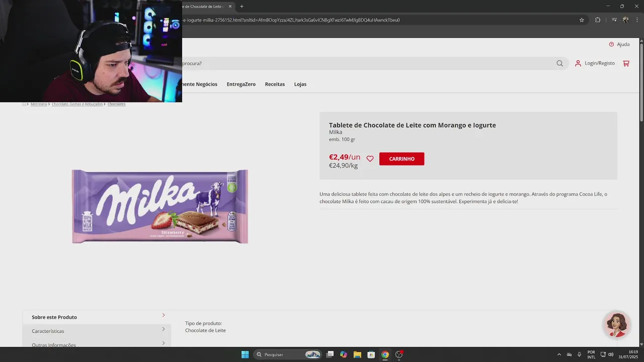Click the €24,90/kg price text
644x362 pixels.
(343, 165)
